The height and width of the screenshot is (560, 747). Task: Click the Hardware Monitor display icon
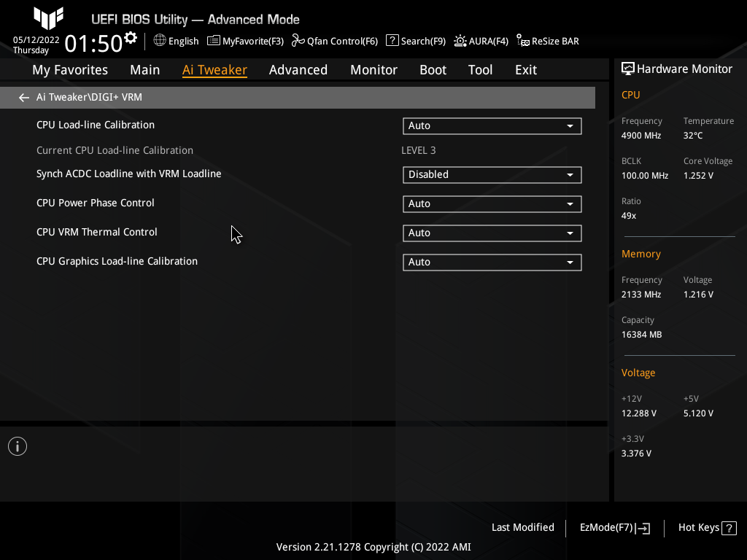(x=628, y=69)
